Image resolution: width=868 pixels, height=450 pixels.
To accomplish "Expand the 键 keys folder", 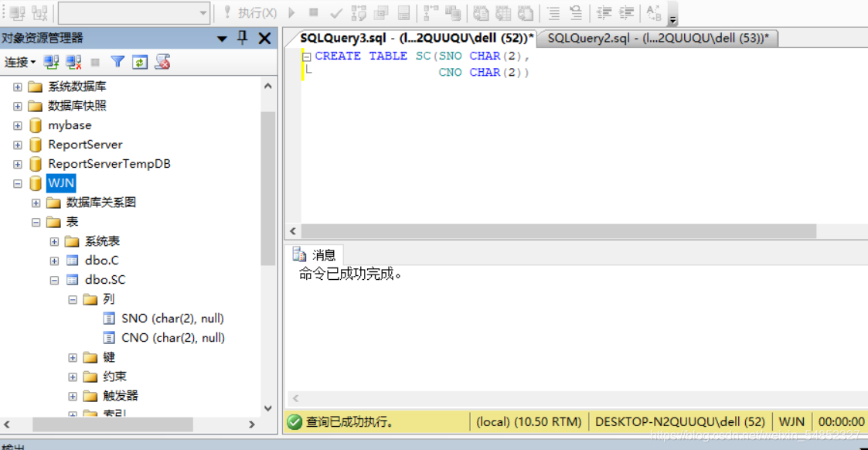I will coord(72,357).
